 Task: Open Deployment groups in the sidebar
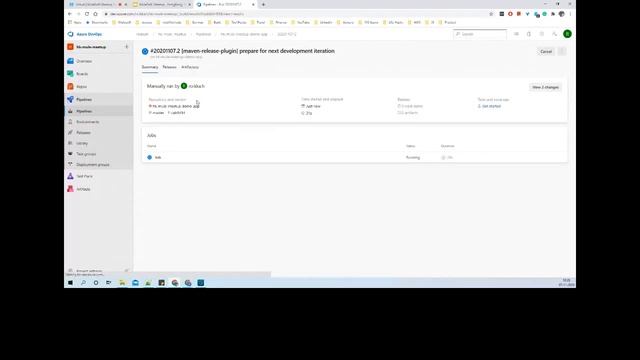[92, 164]
